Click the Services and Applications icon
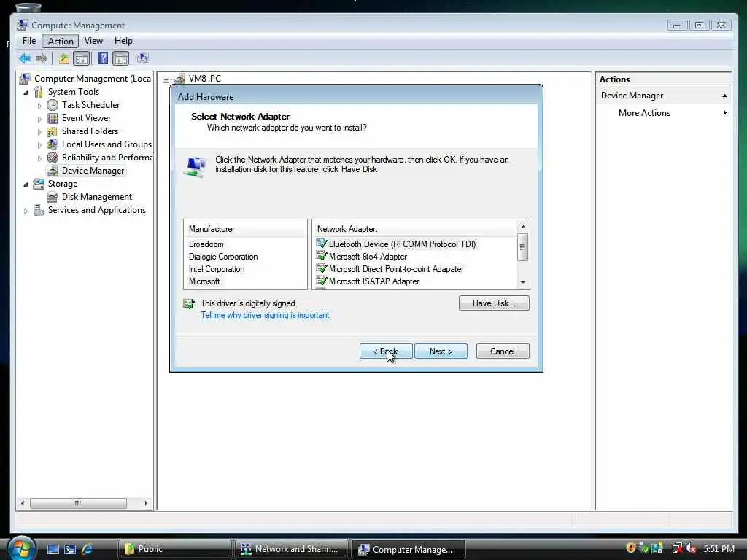The image size is (747, 560). pos(39,210)
